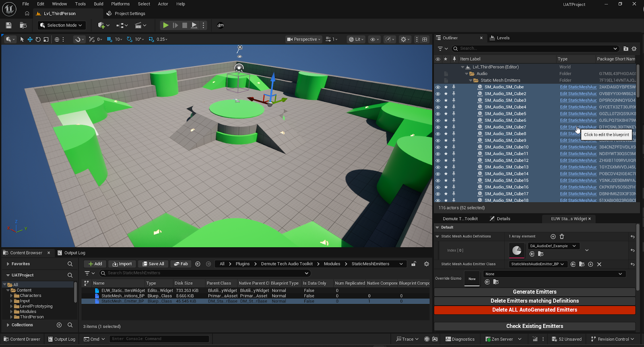Click the Check Existing Emitters button
The width and height of the screenshot is (644, 347).
coord(535,326)
